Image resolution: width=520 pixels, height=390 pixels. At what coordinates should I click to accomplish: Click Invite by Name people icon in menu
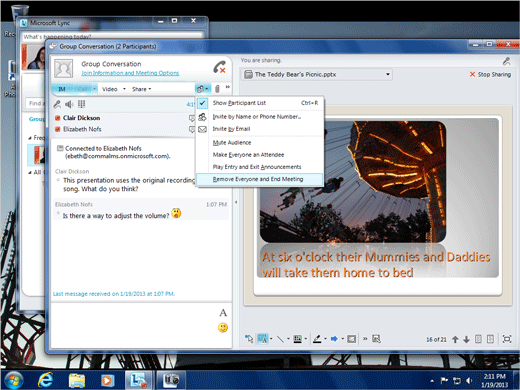(202, 117)
